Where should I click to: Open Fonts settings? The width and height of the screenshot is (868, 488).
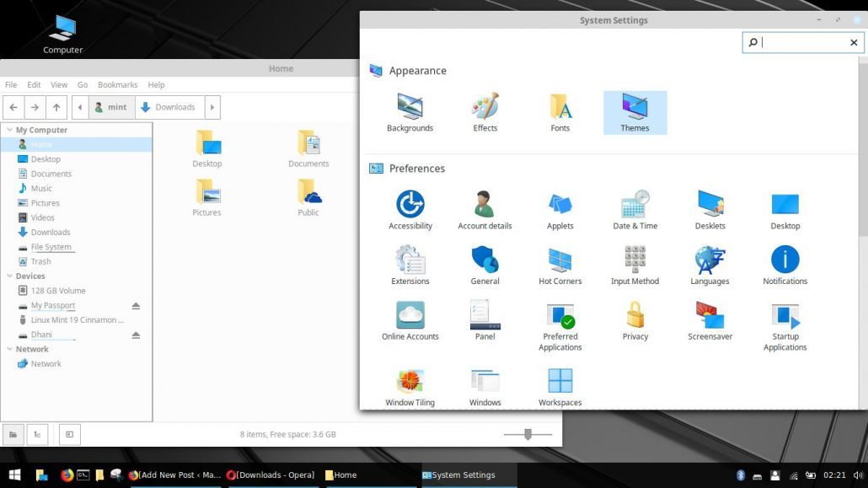[x=560, y=110]
